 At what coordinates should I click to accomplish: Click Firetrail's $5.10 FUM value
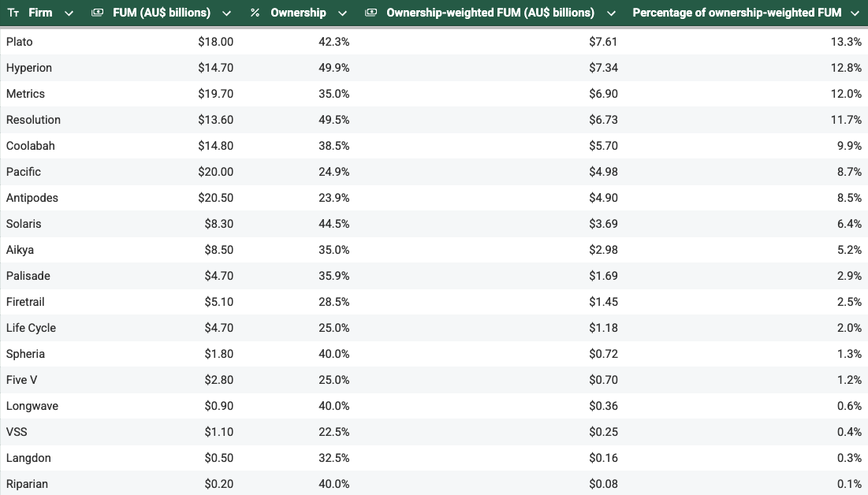(x=218, y=302)
